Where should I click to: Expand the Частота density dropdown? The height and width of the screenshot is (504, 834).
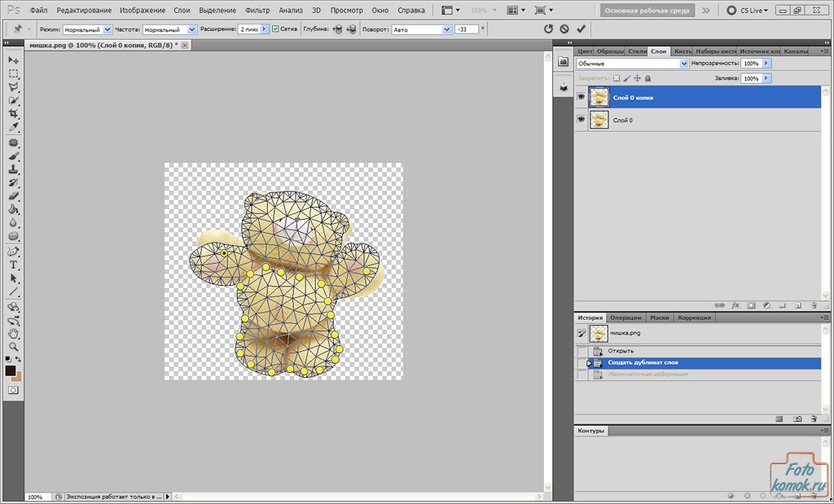click(x=192, y=28)
